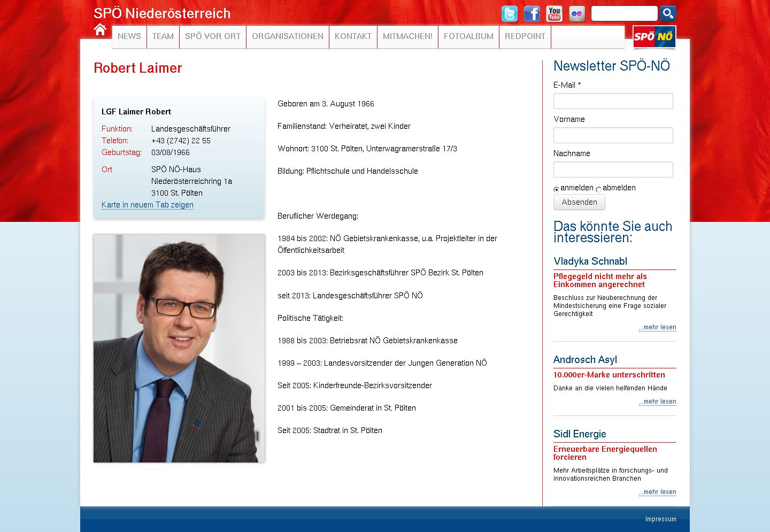
Task: Click 'Bildung: Pflichtschule und Handelsschule' line
Action: 348,171
